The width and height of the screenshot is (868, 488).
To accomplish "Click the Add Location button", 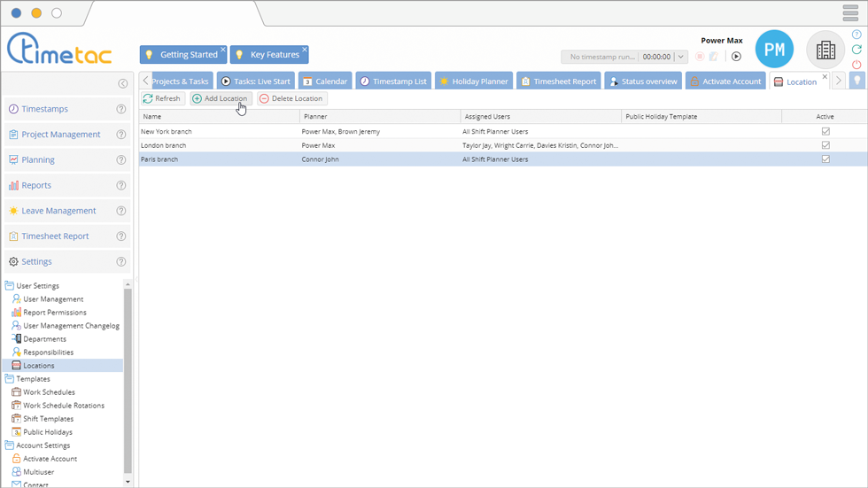I will point(220,98).
